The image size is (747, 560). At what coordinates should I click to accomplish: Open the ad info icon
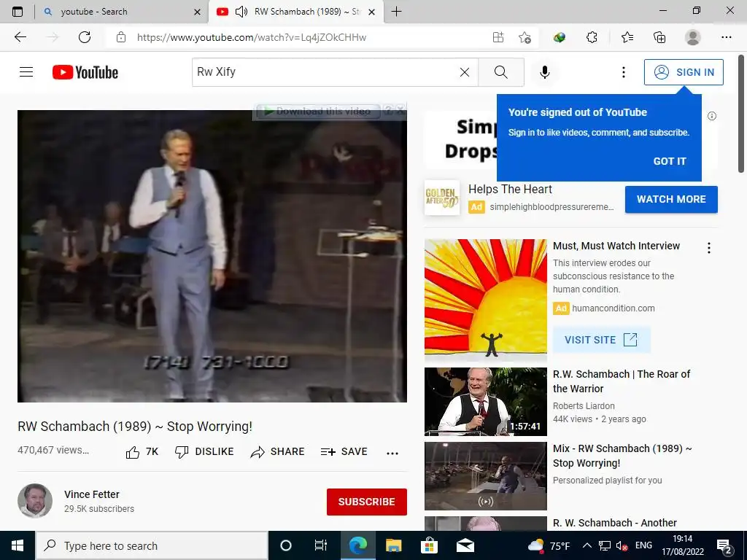pos(712,116)
